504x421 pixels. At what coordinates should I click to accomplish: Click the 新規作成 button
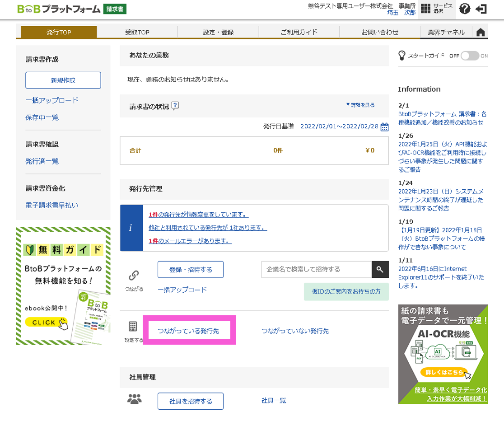[x=63, y=80]
